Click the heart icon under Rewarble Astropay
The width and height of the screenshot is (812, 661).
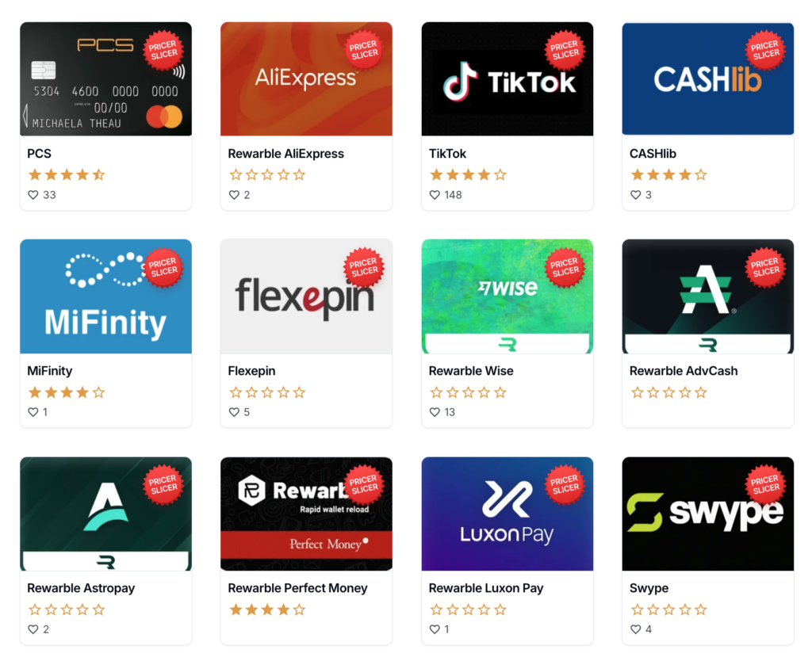(33, 629)
